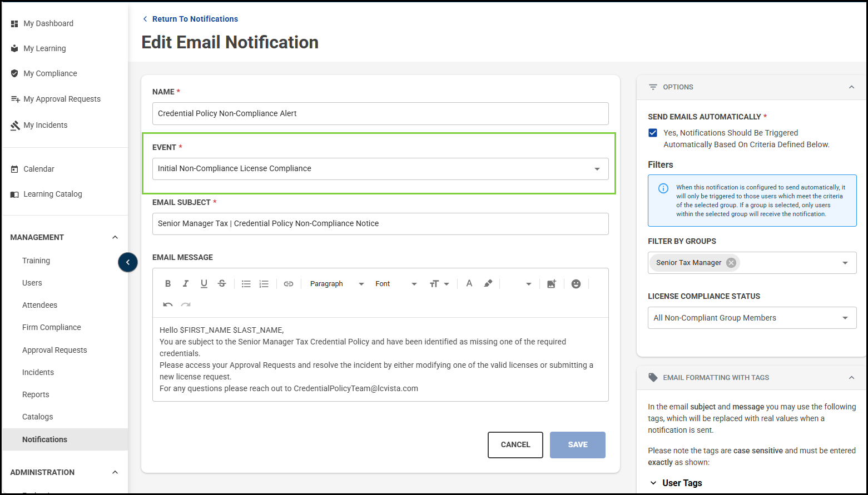868x495 pixels.
Task: Open the emoji picker
Action: 576,284
